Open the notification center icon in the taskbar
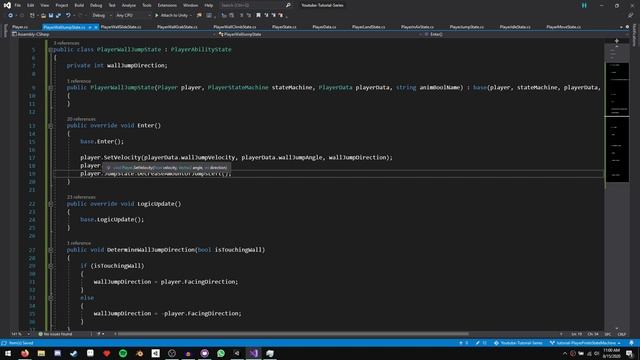This screenshot has height=360, width=640. point(630,353)
